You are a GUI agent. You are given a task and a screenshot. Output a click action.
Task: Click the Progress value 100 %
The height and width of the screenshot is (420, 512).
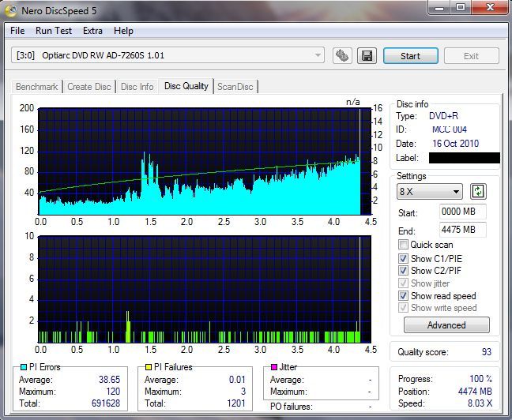481,379
